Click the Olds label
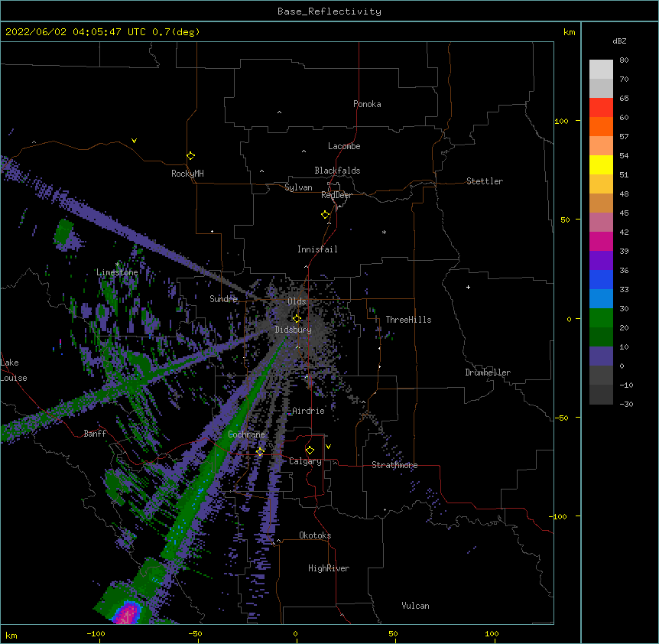Viewport: 659px width, 644px height. pyautogui.click(x=297, y=301)
